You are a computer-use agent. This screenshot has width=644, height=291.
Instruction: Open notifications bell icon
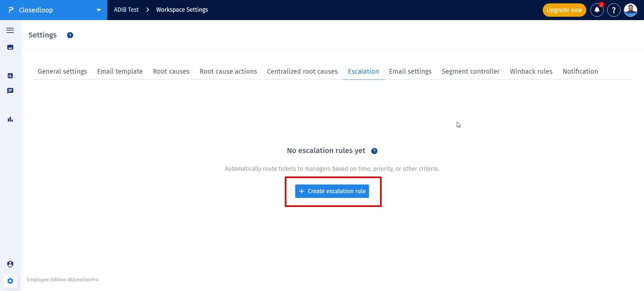point(597,10)
